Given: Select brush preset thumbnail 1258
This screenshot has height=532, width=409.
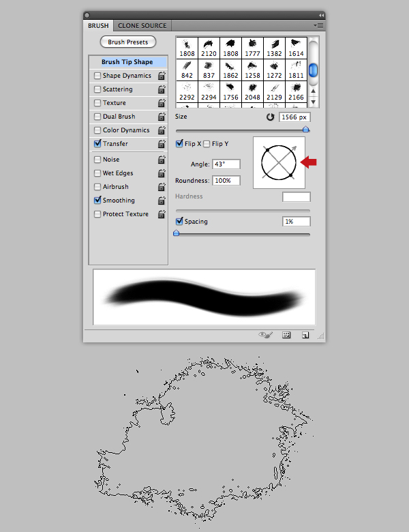Looking at the screenshot, I should (x=253, y=70).
